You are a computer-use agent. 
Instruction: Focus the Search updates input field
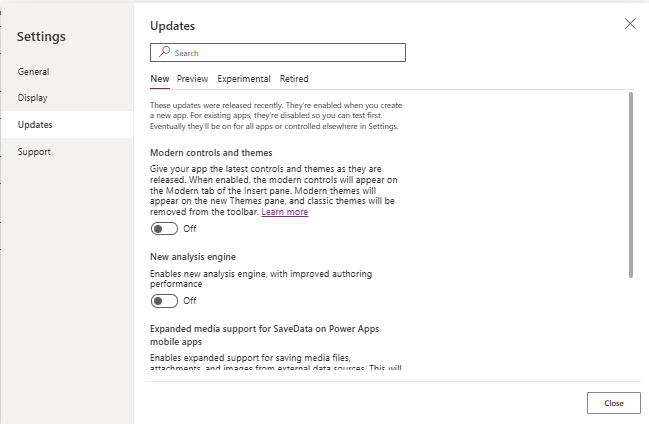[278, 53]
